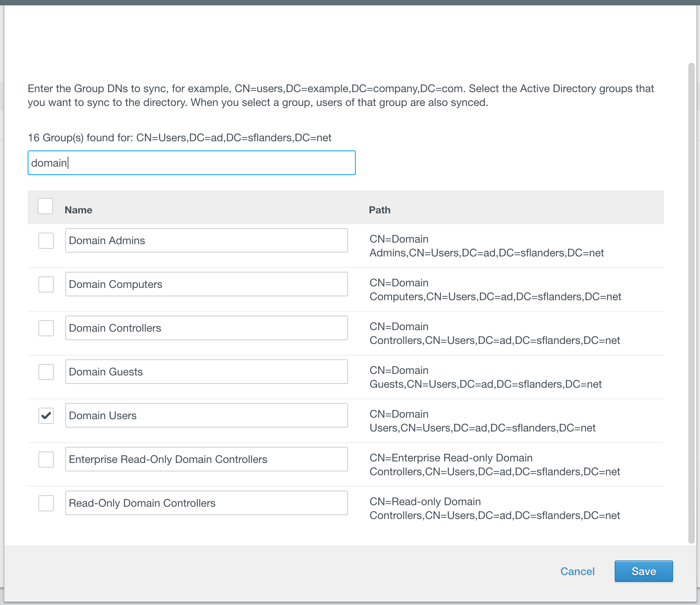Image resolution: width=700 pixels, height=605 pixels.
Task: Toggle the select-all checkbox in header
Action: pyautogui.click(x=45, y=206)
